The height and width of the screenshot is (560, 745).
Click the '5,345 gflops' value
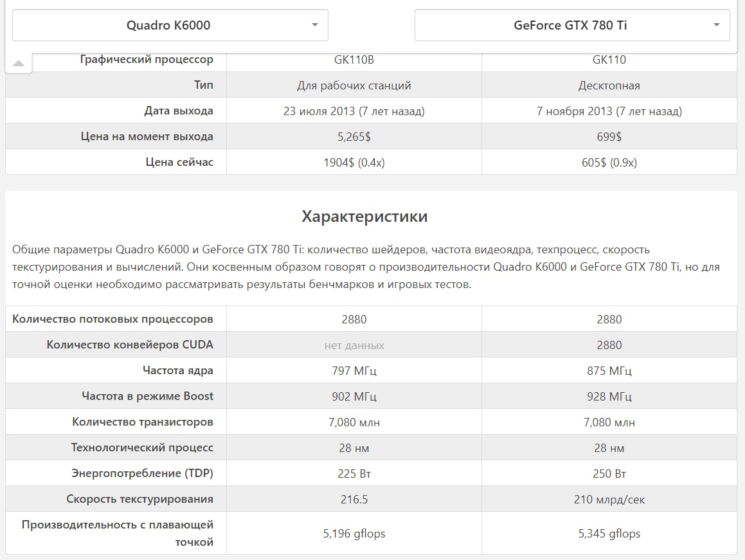point(609,534)
